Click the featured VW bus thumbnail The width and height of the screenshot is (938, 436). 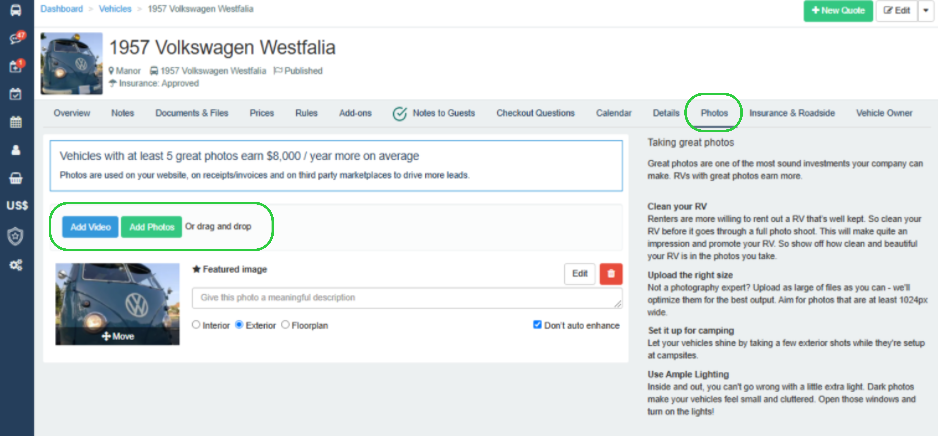point(117,296)
